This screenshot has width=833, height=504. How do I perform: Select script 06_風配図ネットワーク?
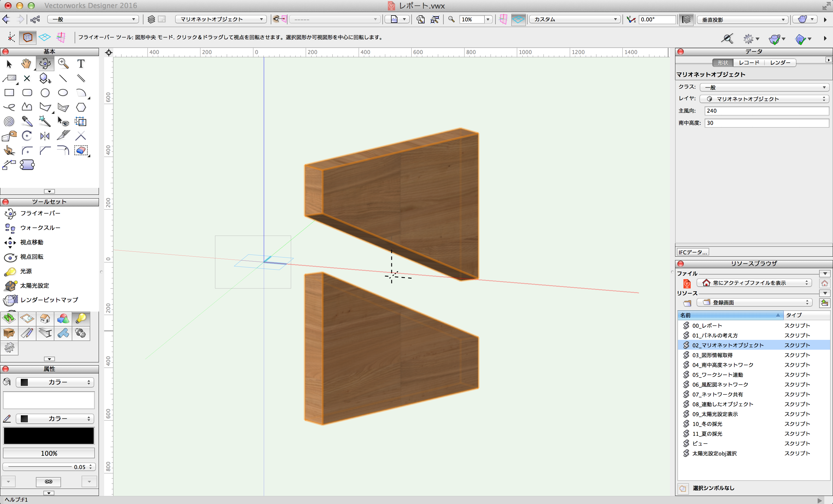[754, 384]
